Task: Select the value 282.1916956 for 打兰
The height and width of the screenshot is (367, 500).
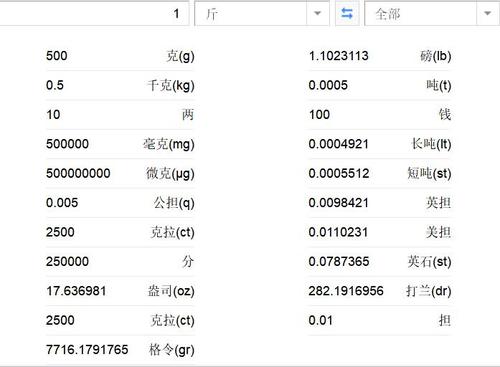Action: coord(346,291)
